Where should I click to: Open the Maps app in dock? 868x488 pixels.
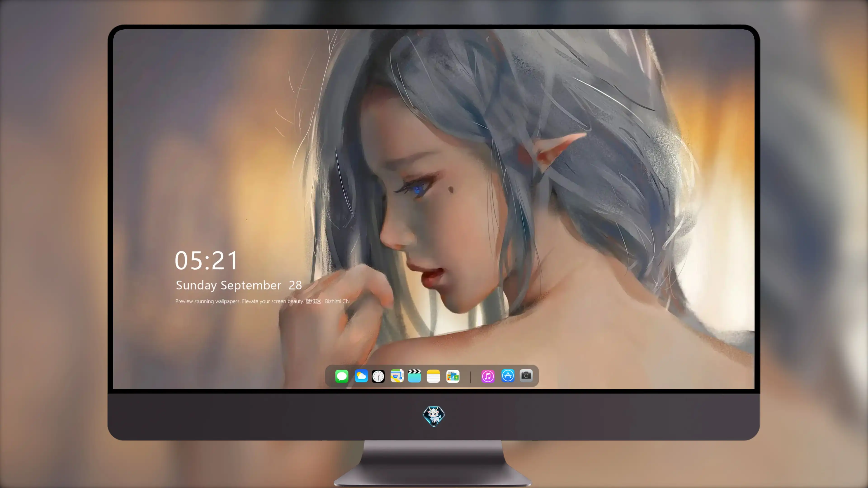pyautogui.click(x=397, y=376)
